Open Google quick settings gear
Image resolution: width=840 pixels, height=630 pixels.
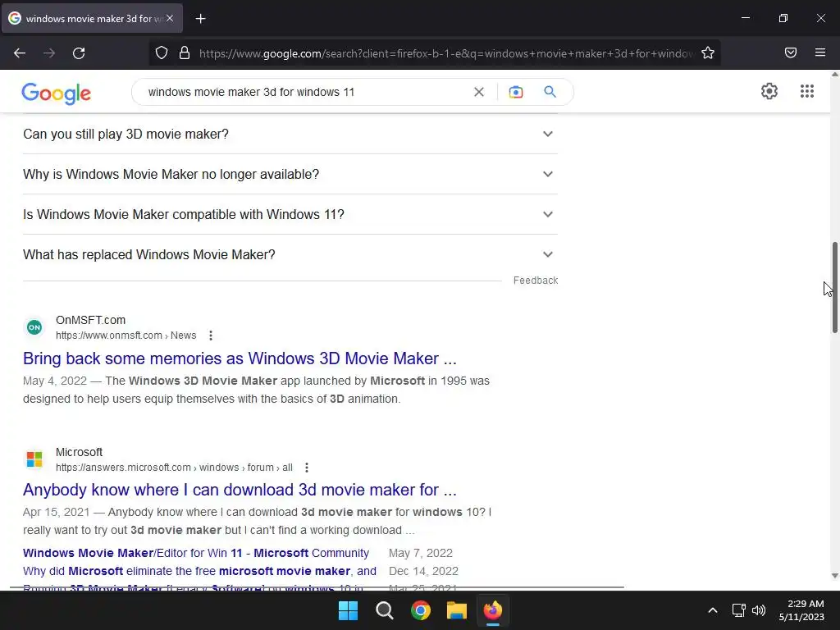point(769,91)
